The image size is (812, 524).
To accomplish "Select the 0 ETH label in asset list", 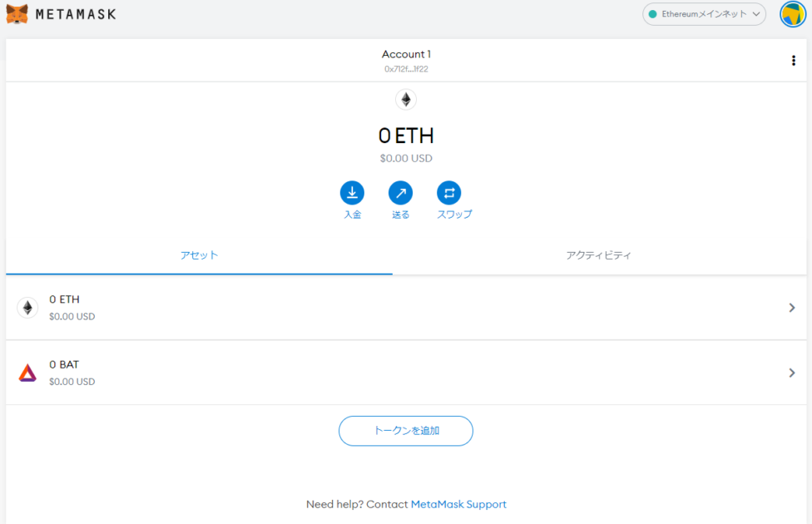I will tap(64, 299).
